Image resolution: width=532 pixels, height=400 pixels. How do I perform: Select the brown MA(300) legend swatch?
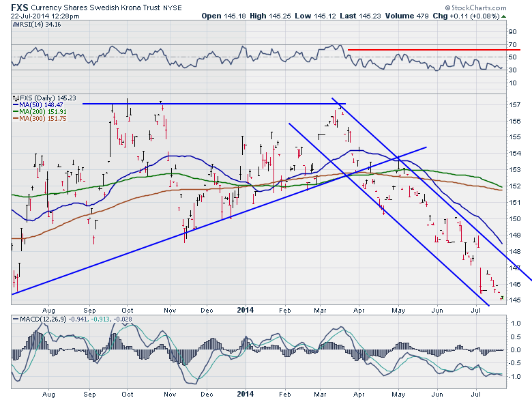[16, 119]
